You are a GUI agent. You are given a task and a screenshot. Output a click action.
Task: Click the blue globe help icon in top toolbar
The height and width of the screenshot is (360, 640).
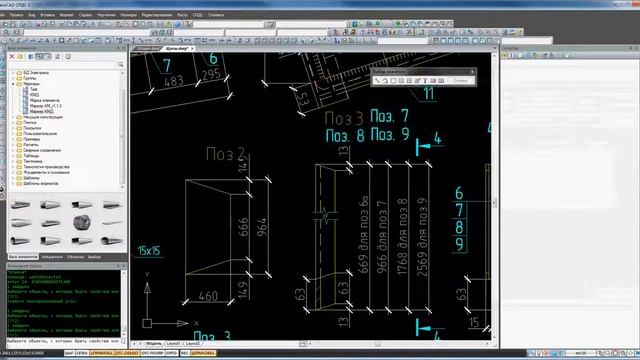coord(178,24)
